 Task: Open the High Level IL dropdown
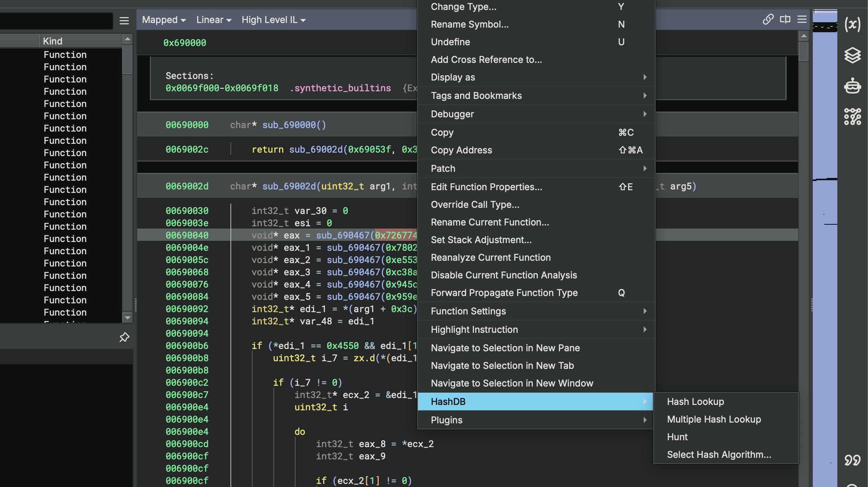tap(273, 20)
